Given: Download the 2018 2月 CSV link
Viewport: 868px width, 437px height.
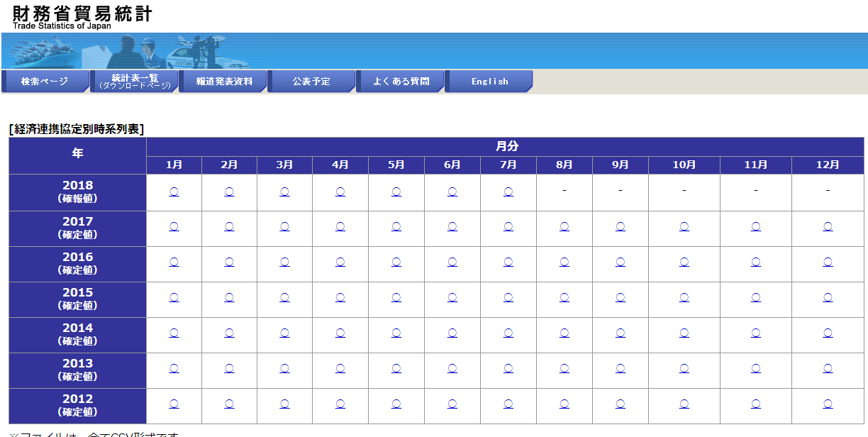Looking at the screenshot, I should click(229, 192).
